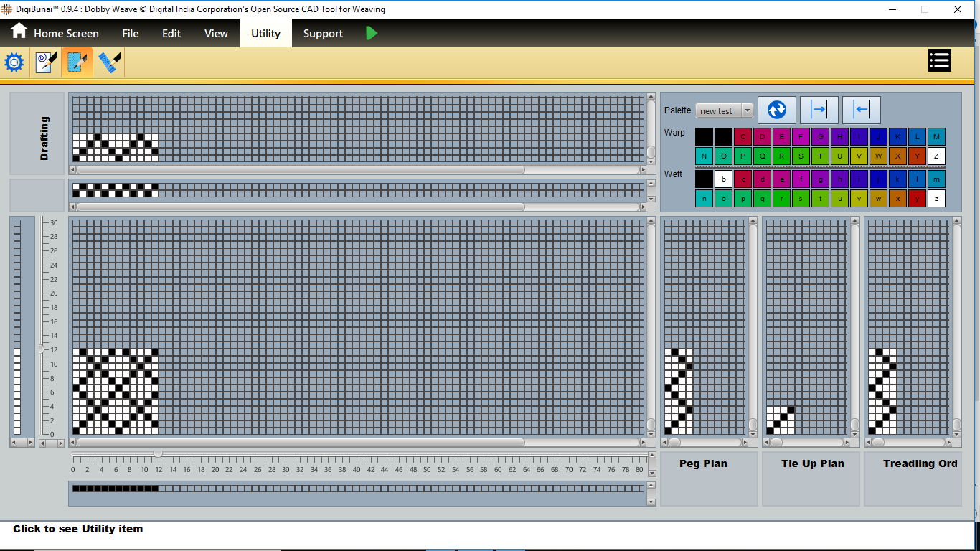Pick weft color swatch b

(x=724, y=179)
